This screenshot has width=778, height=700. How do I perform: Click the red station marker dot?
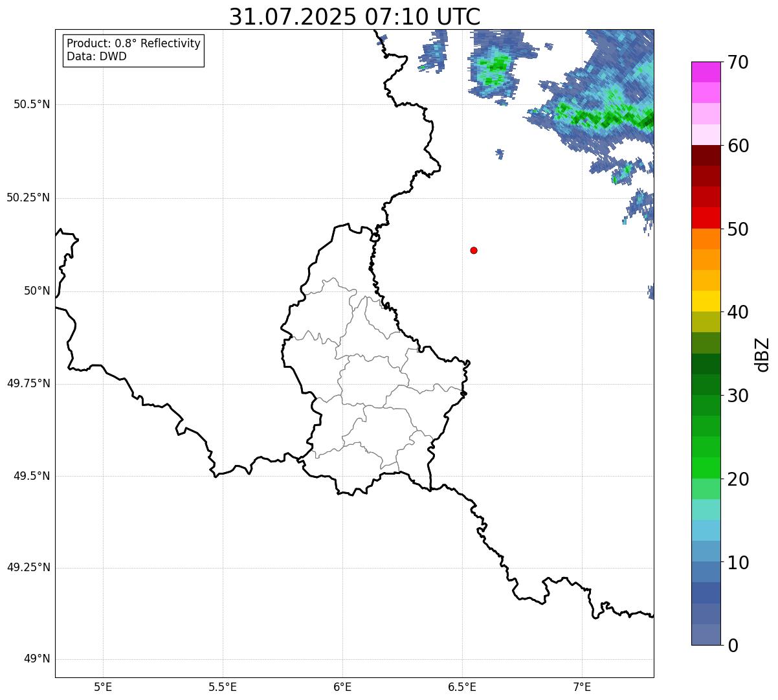pos(474,250)
